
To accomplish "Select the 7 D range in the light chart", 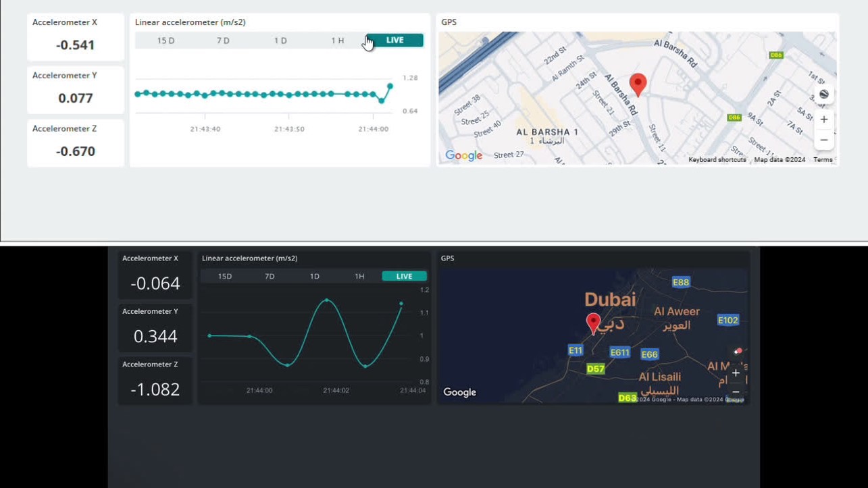I will 223,40.
